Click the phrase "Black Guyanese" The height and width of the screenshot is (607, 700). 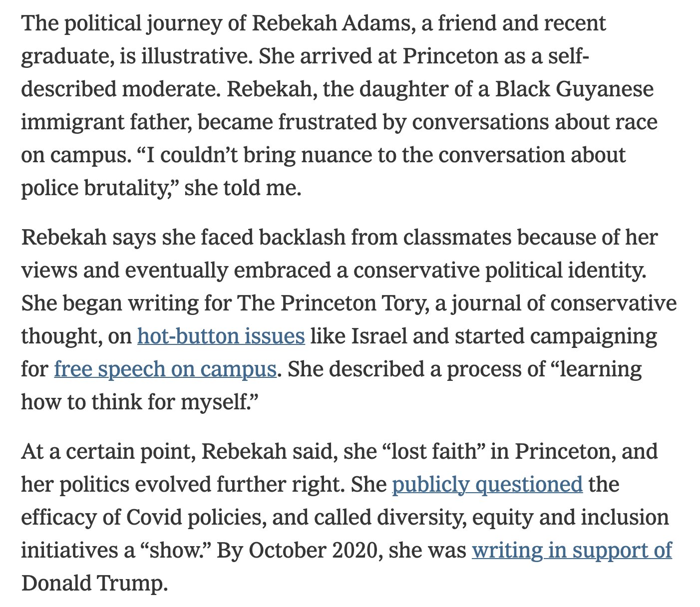pyautogui.click(x=574, y=90)
